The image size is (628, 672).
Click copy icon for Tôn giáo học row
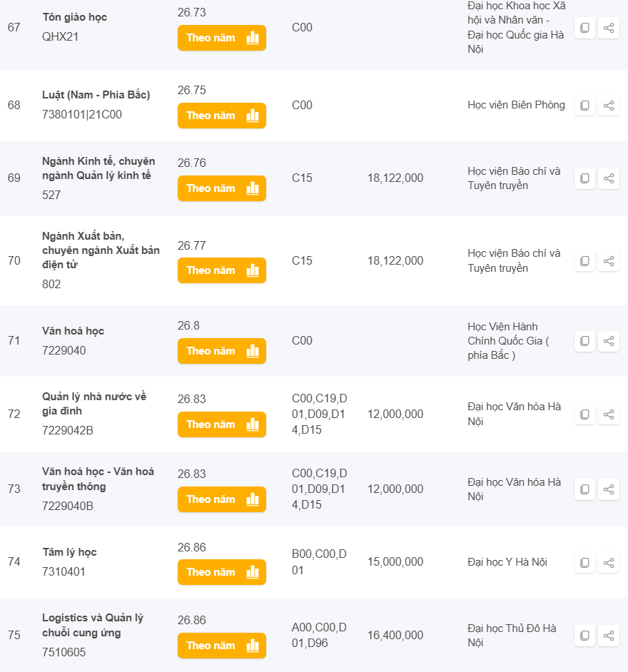(584, 28)
